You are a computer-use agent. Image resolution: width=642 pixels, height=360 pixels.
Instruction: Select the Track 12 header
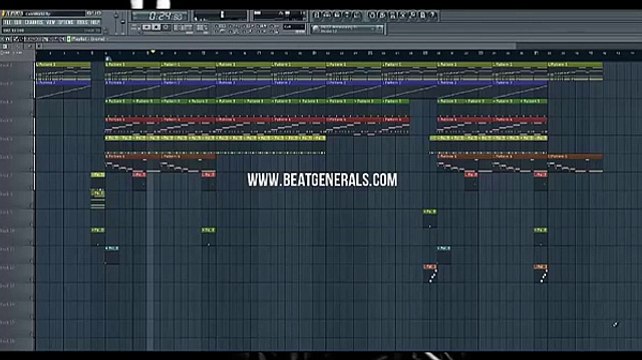click(x=17, y=273)
